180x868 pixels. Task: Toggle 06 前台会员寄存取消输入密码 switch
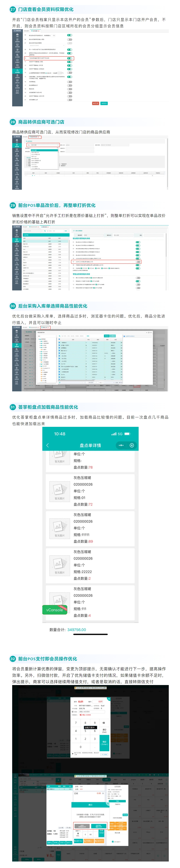coord(70,39)
